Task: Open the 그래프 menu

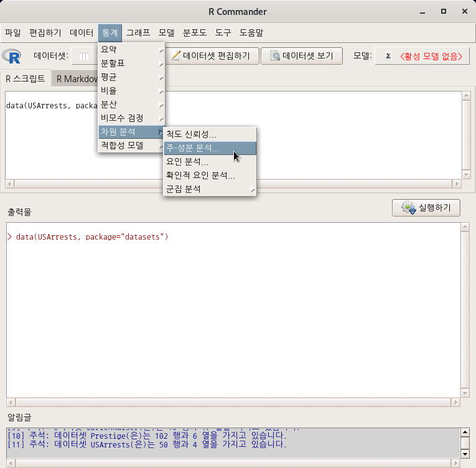Action: tap(138, 32)
